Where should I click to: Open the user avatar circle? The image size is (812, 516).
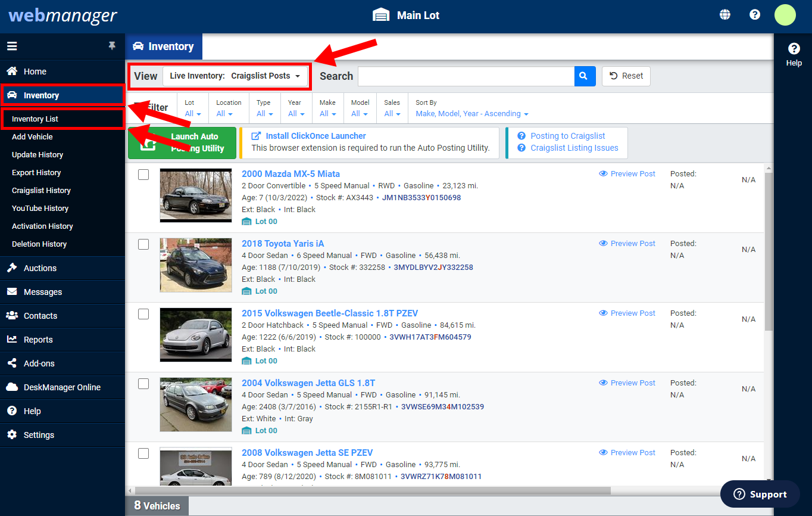[785, 15]
